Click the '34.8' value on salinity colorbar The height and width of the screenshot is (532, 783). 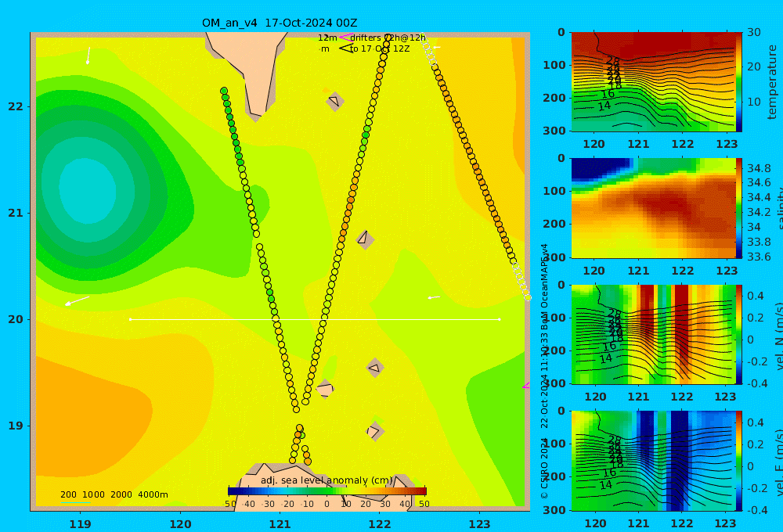(759, 168)
